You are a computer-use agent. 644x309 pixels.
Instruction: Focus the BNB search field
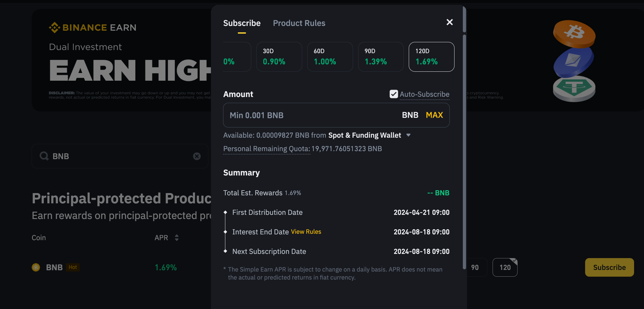click(120, 156)
